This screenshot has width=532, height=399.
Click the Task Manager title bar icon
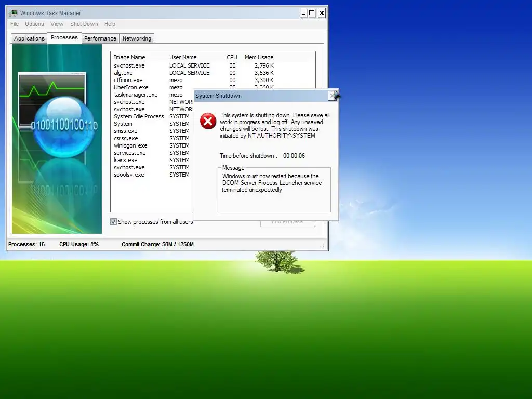(x=13, y=13)
